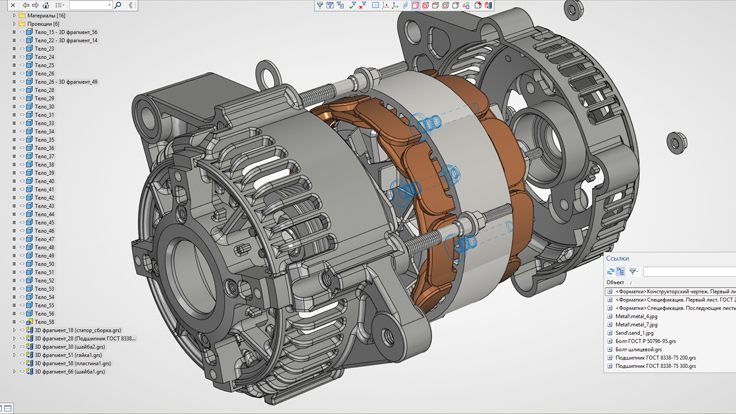This screenshot has height=414, width=736.
Task: Select the 3D node point filter icon
Action: point(386,5)
